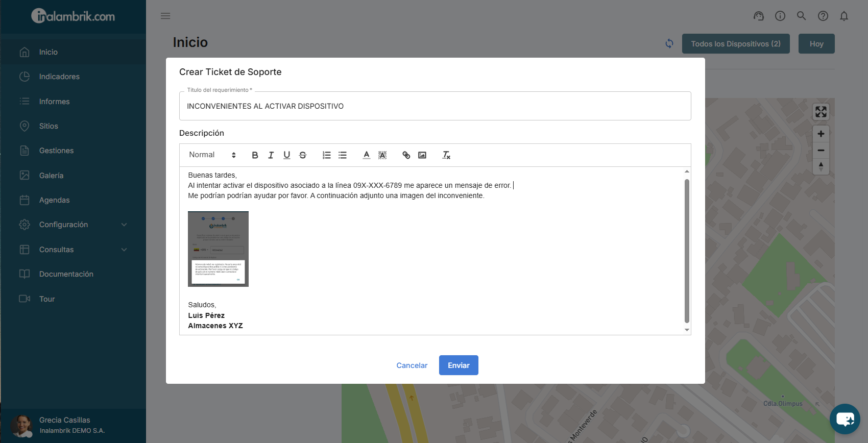Viewport: 868px width, 443px height.
Task: Toggle underline formatting in the editor toolbar
Action: (x=287, y=155)
